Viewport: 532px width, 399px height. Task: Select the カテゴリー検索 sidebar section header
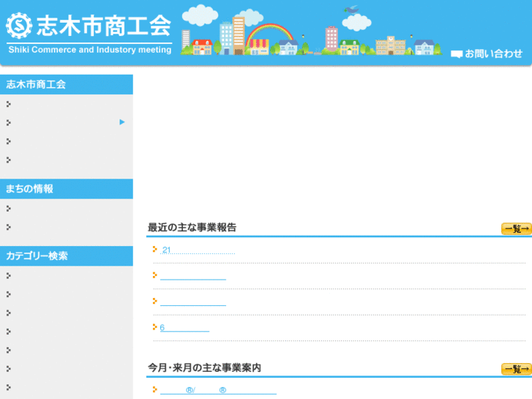pyautogui.click(x=66, y=256)
